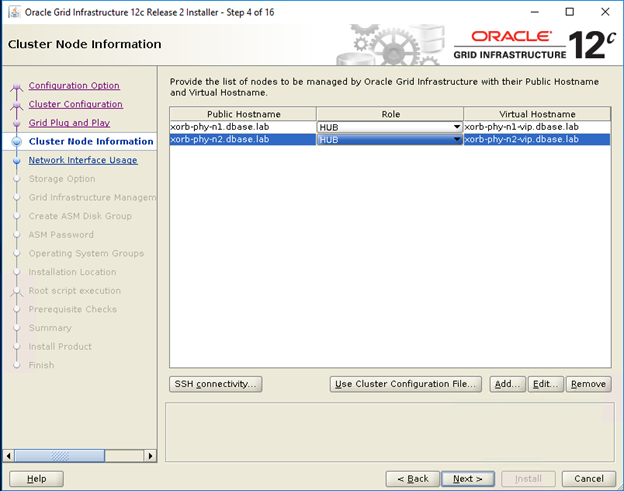Click the xorb-phy-n2-vip.dbase.lab virtual hostname cell
624x491 pixels.
point(537,139)
